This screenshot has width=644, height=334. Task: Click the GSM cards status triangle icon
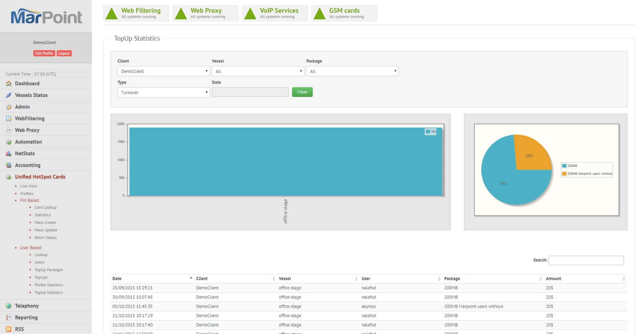click(320, 13)
